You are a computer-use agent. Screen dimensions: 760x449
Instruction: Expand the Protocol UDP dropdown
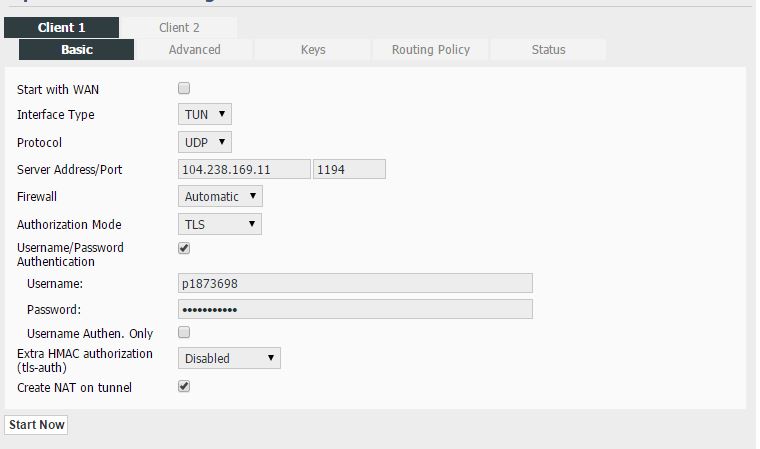pyautogui.click(x=205, y=143)
